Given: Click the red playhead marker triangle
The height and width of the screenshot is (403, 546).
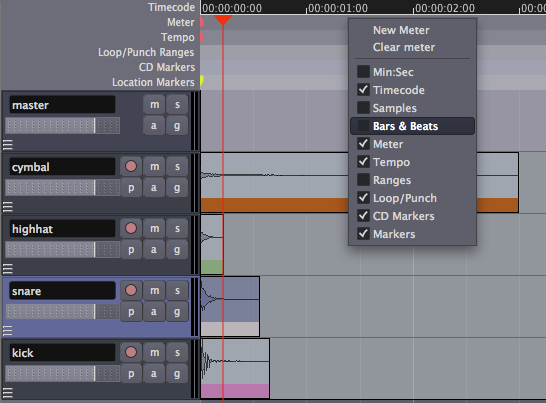Looking at the screenshot, I should [x=223, y=20].
